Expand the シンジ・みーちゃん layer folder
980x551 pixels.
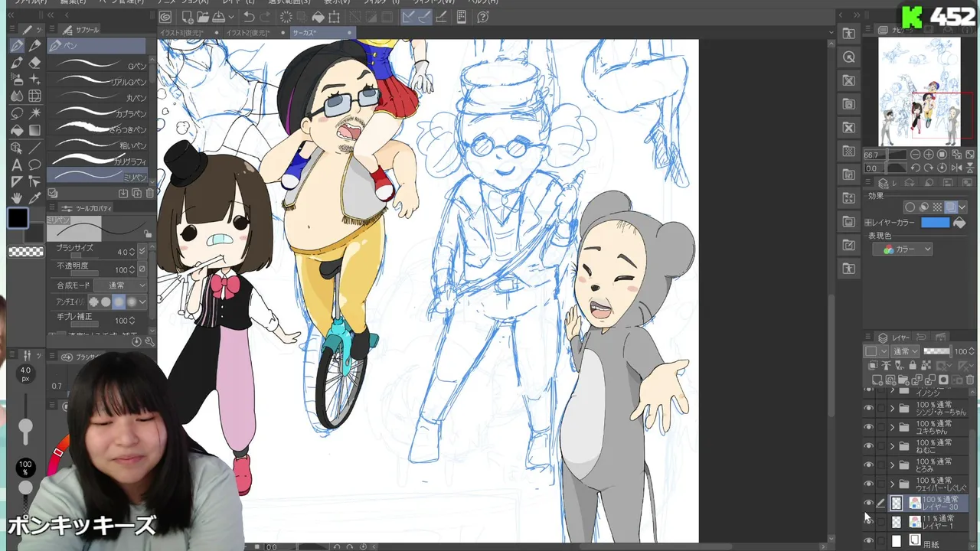[892, 408]
